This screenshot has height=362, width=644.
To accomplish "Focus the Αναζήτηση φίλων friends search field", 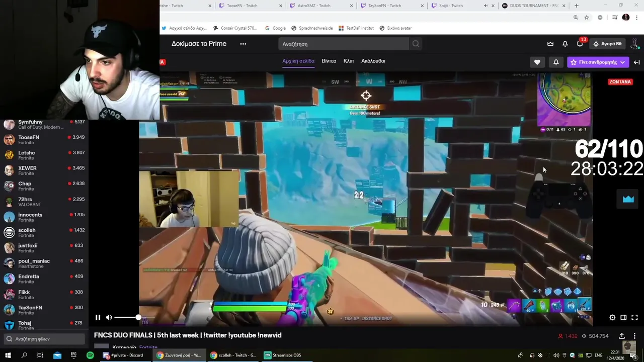I will 44,339.
